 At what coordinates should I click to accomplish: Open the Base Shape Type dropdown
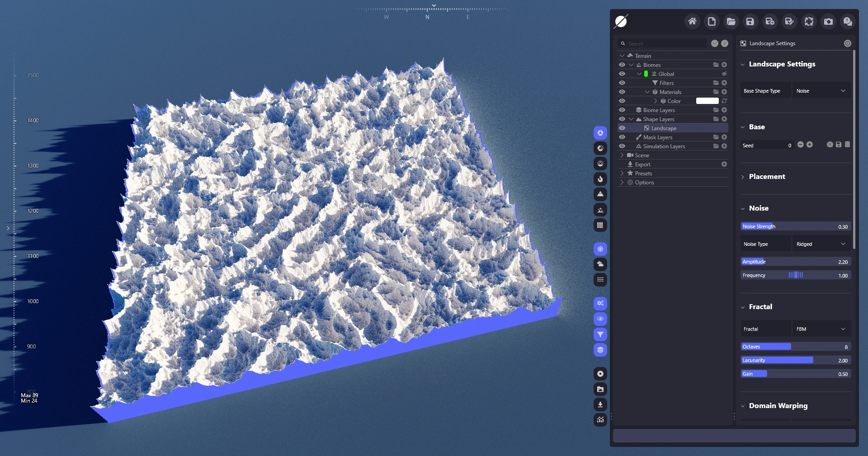(x=821, y=91)
